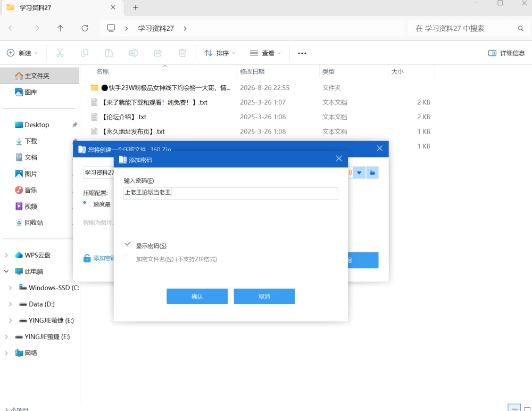The height and width of the screenshot is (411, 532).
Task: Select the 【论坛介绍】.txt file
Action: 261,117
